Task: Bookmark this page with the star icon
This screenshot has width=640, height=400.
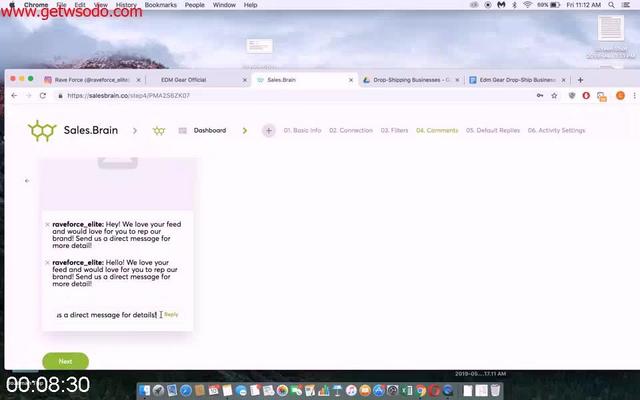Action: click(x=554, y=96)
